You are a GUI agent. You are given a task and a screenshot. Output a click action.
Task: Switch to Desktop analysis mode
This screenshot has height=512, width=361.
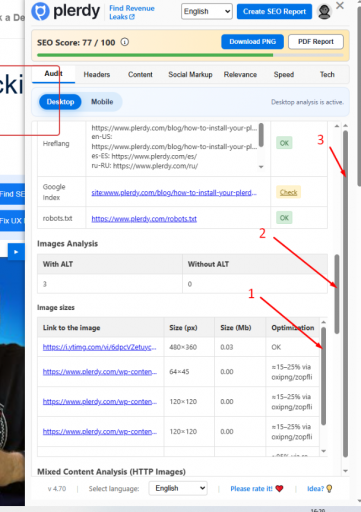tap(60, 102)
